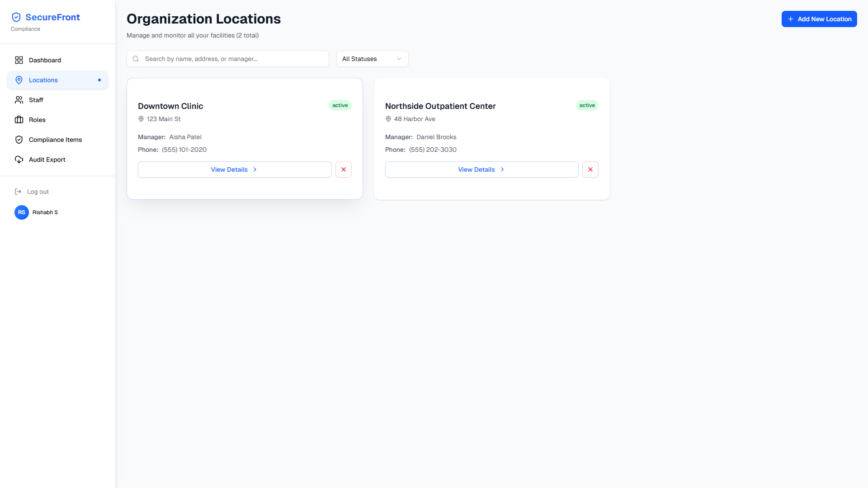The width and height of the screenshot is (868, 488).
Task: Go to Compliance Items page
Action: pos(55,140)
